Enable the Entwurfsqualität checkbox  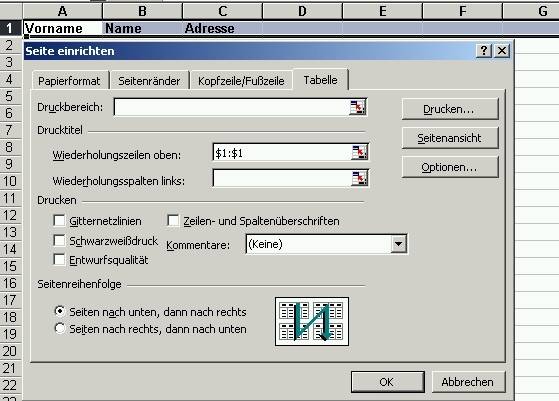(59, 259)
